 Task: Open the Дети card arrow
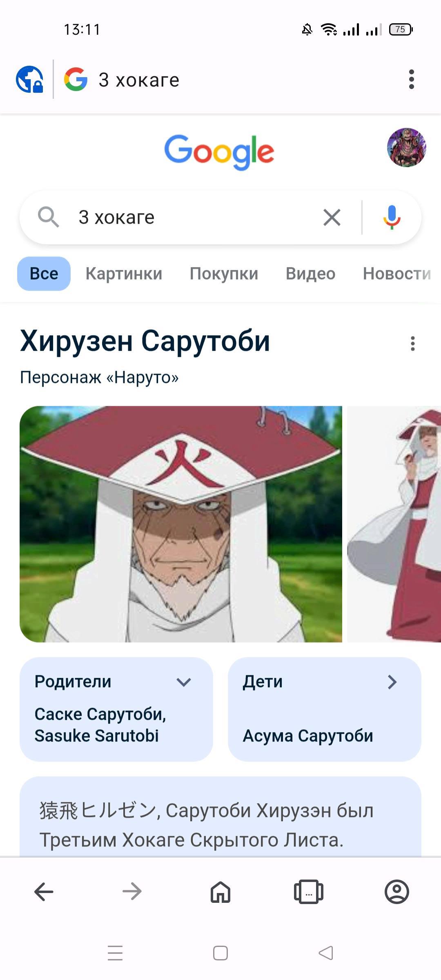point(392,682)
